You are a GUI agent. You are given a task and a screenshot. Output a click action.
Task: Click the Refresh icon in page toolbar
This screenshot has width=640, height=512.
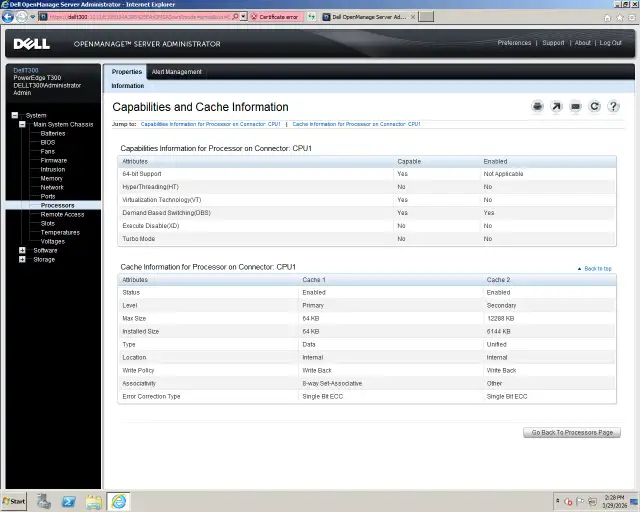[595, 106]
